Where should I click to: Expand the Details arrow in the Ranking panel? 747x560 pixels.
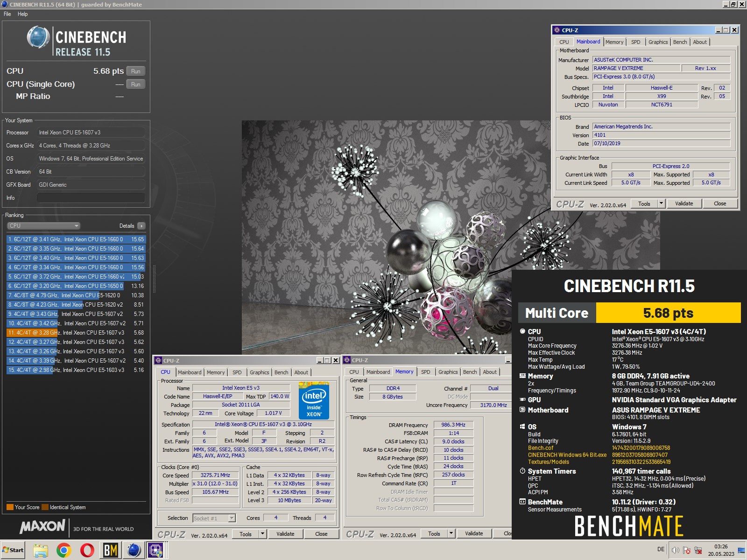coord(141,226)
